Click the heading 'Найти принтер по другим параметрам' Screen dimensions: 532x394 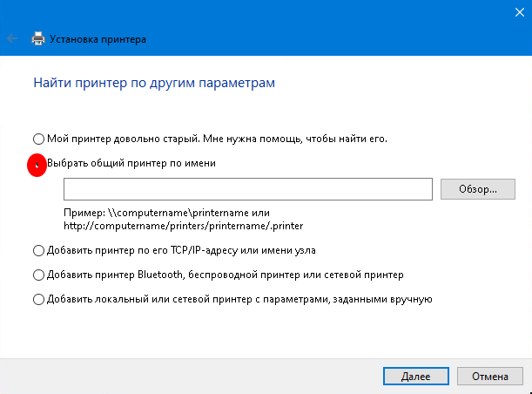point(154,83)
